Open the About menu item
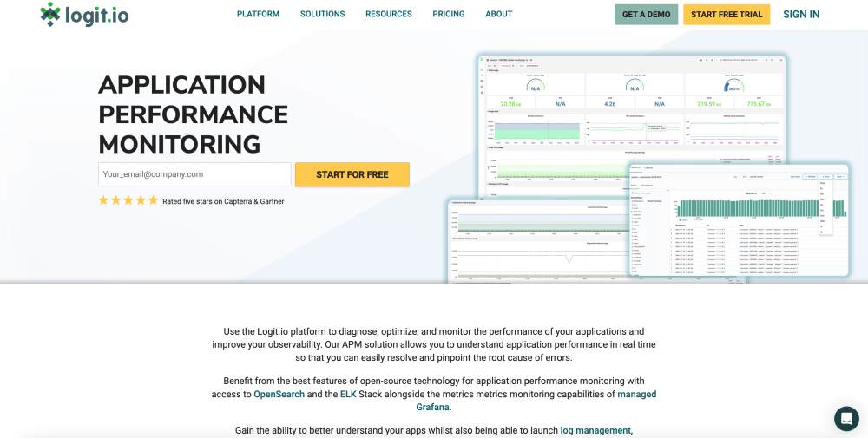Viewport: 868px width, 438px height. (498, 15)
